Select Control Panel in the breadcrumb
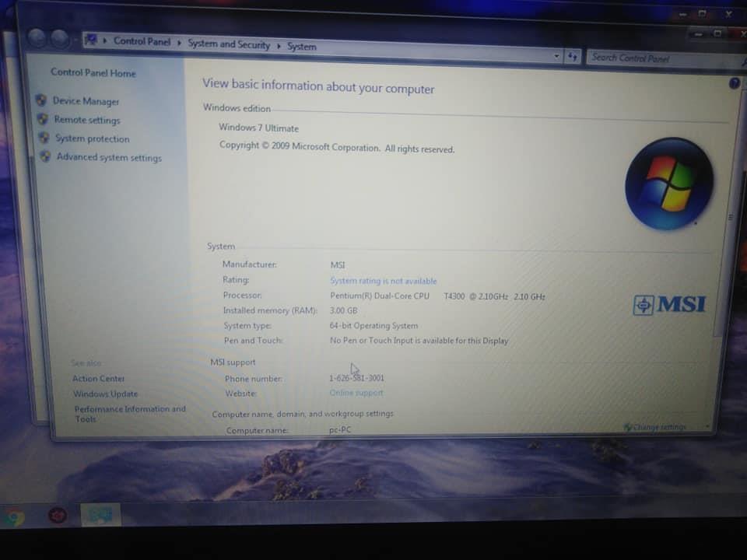 coord(142,41)
